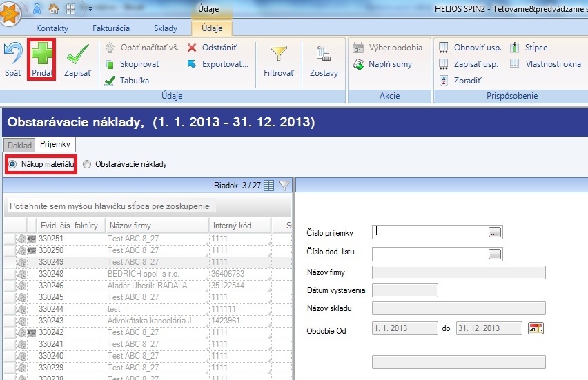588x380 pixels.
Task: Click the Naplň sumy button
Action: [x=382, y=64]
